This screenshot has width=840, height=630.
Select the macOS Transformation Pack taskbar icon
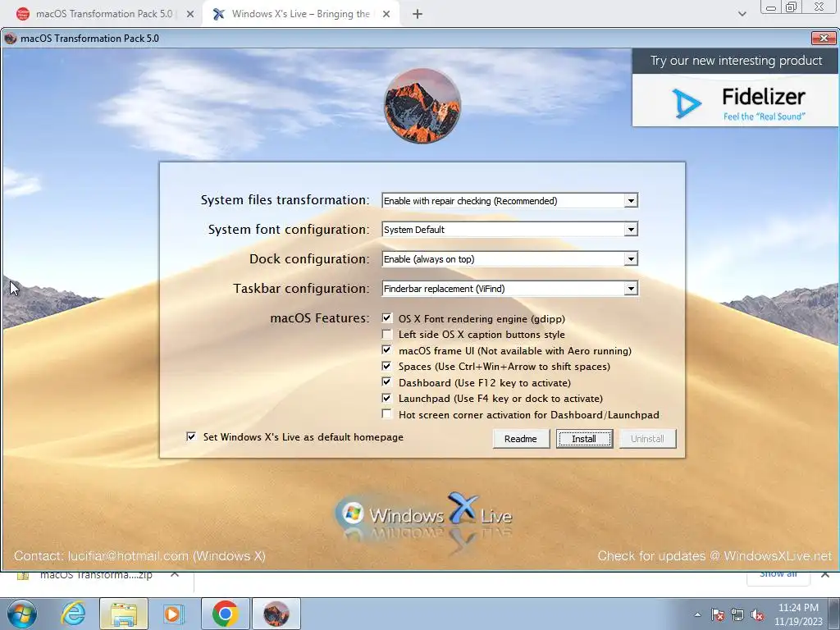click(276, 614)
